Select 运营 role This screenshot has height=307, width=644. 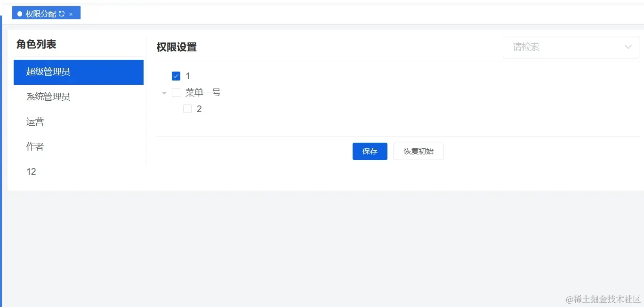pyautogui.click(x=79, y=122)
